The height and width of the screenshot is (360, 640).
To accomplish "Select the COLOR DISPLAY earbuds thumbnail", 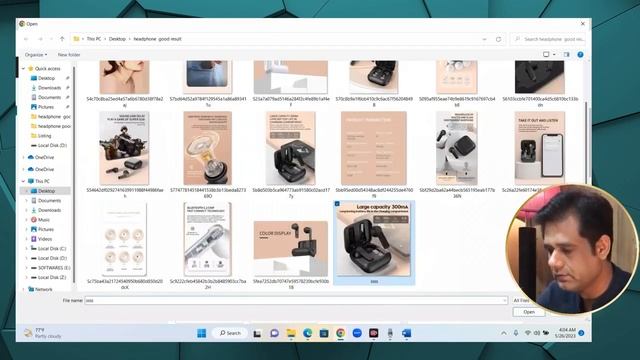I will [x=291, y=249].
